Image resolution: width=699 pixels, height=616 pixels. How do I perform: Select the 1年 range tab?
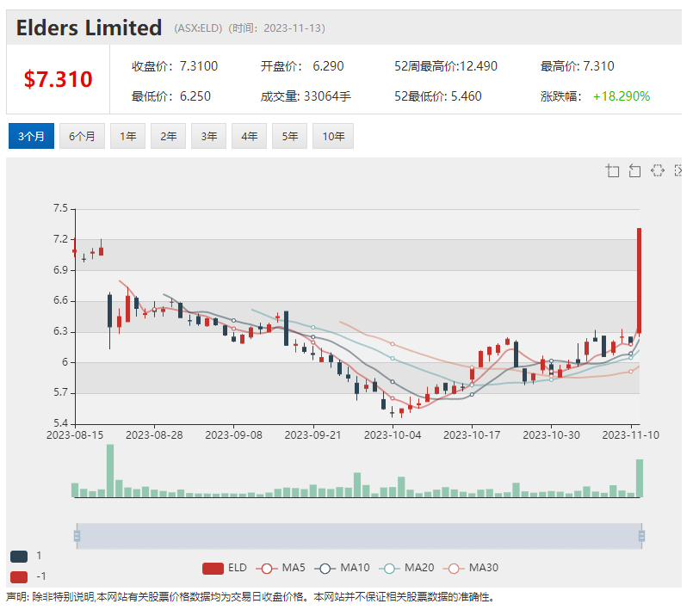(127, 136)
